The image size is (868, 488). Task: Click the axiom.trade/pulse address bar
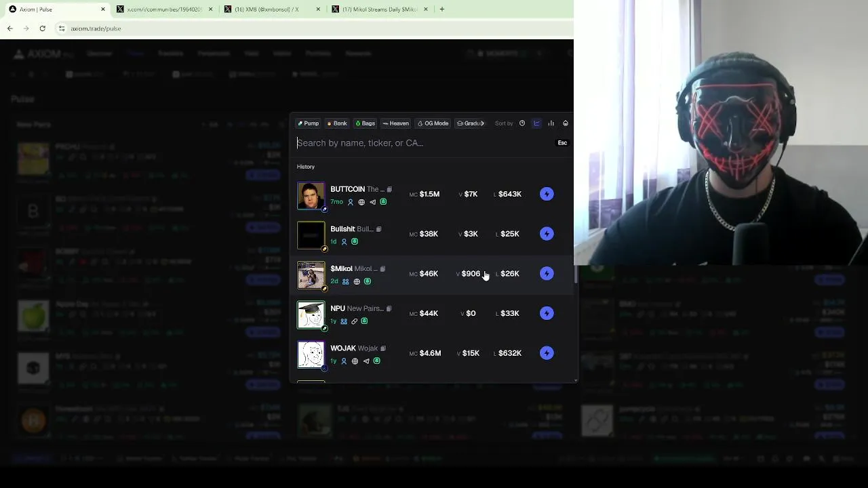click(312, 28)
